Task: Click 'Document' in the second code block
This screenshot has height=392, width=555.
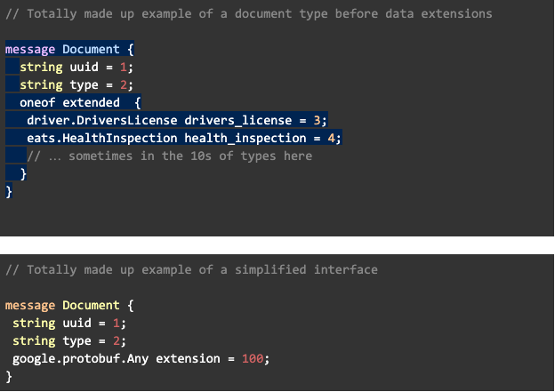Action: (x=91, y=305)
